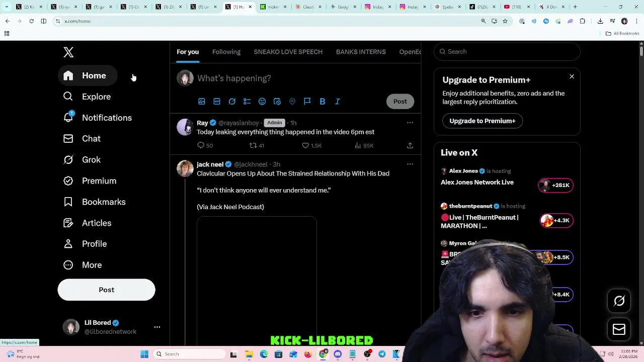Click the +4.3K listeners badge
Viewport: 644px width, 362px height.
tap(556, 221)
